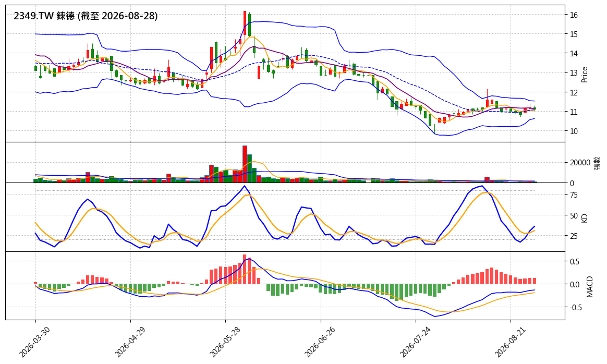Click MACD tick 0.0
Viewport: 607px width, 364px height.
tap(575, 285)
